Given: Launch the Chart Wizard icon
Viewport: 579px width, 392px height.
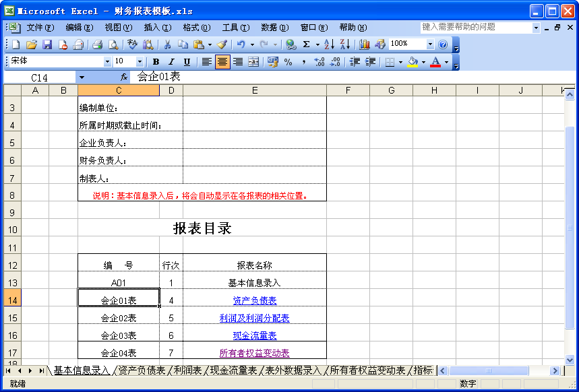Looking at the screenshot, I should tap(364, 44).
